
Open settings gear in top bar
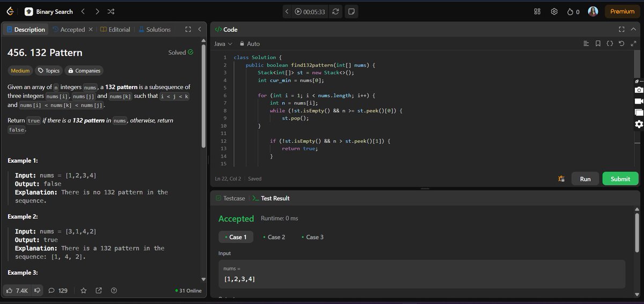554,11
